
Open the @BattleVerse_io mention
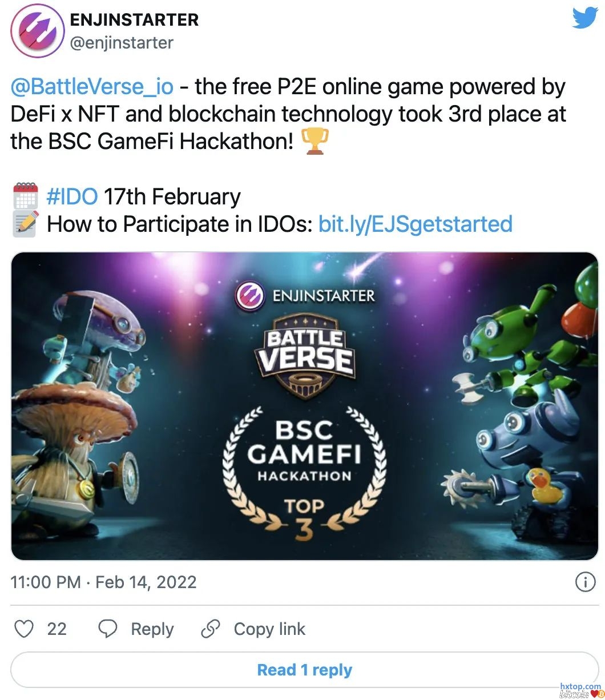pyautogui.click(x=92, y=87)
